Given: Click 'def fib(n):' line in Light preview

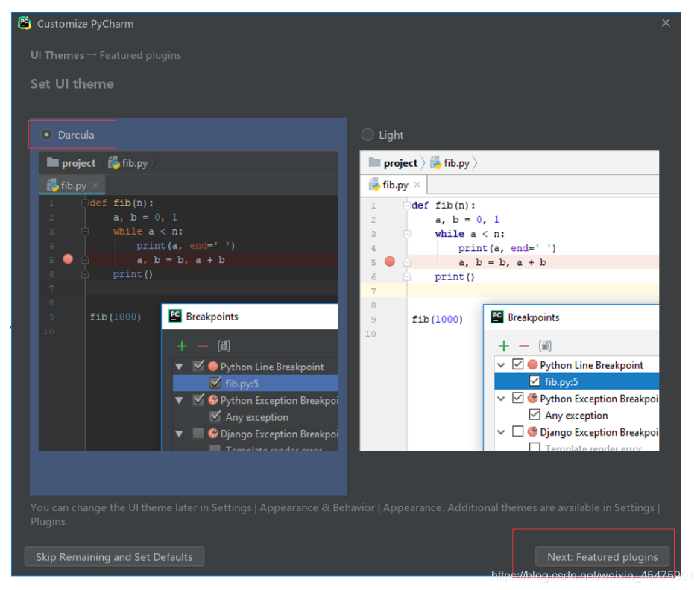Looking at the screenshot, I should pos(444,205).
